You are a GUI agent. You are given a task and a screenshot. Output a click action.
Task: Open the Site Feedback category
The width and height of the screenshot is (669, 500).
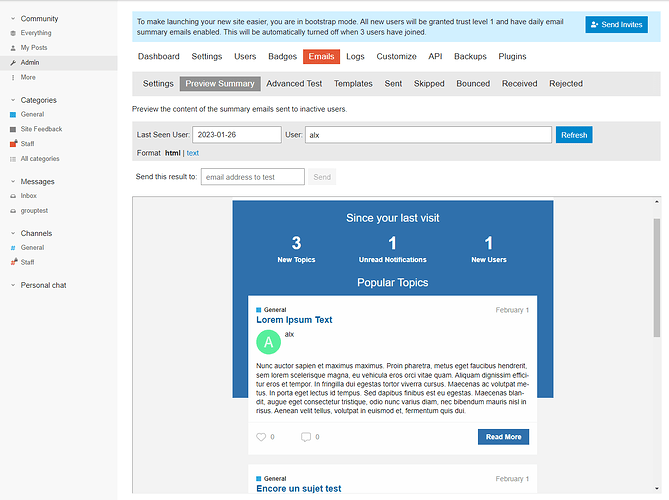pos(41,129)
